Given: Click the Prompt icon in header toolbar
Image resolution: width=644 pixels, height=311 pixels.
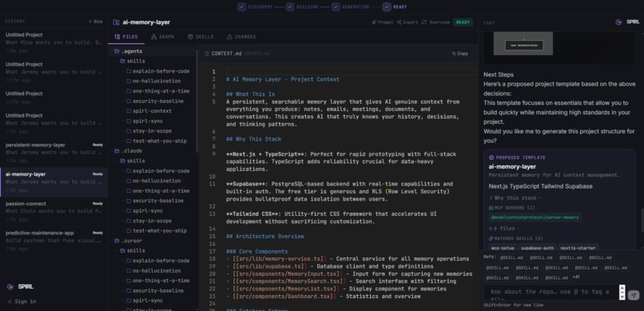Looking at the screenshot, I should (x=374, y=22).
